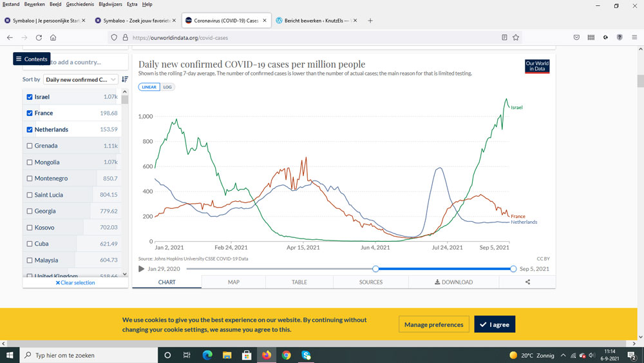
Task: Enable the Mongolia checkbox
Action: (30, 162)
